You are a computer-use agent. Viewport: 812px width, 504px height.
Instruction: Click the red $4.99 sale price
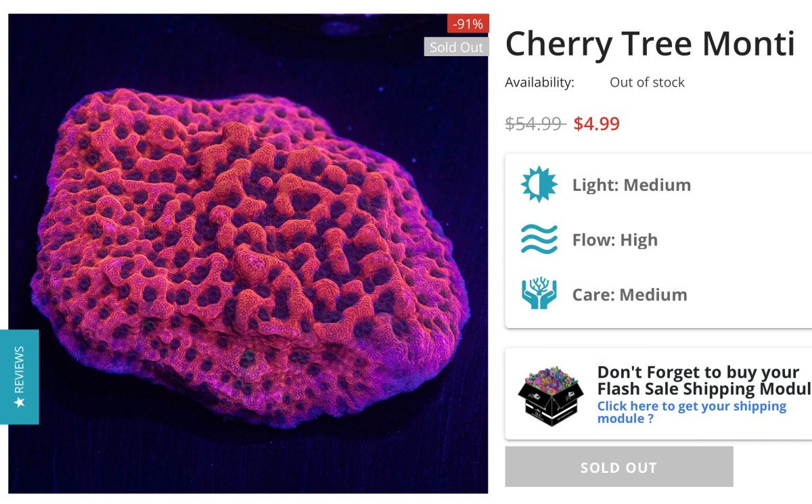click(x=596, y=124)
